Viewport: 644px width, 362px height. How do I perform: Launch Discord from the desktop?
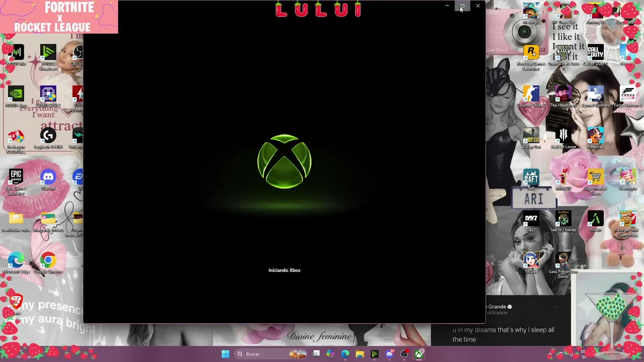48,180
